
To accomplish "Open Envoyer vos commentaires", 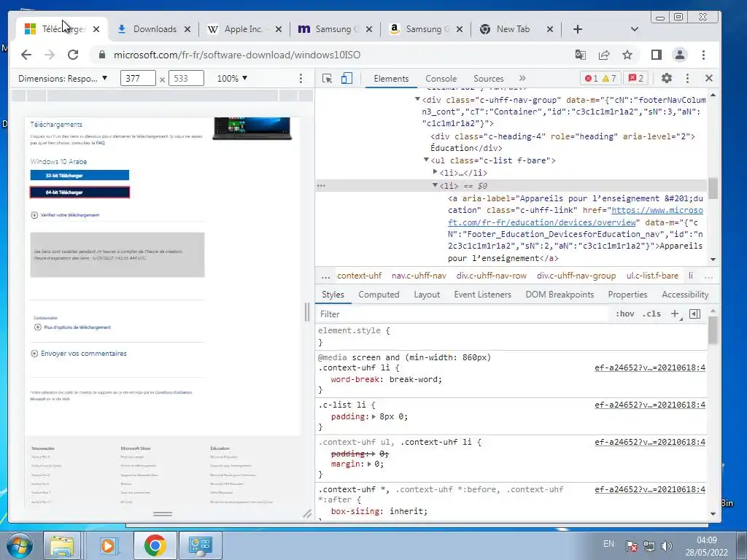I will coord(79,354).
